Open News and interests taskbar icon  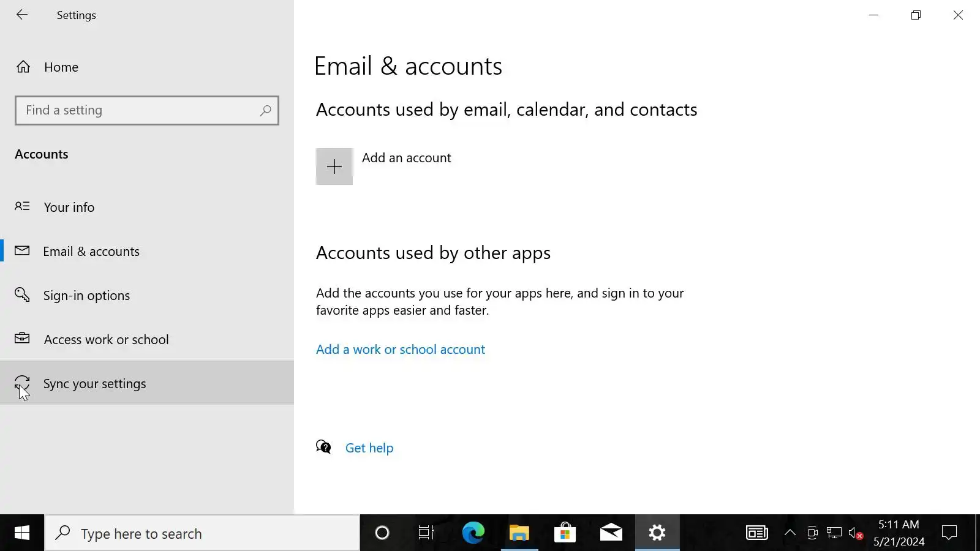757,533
